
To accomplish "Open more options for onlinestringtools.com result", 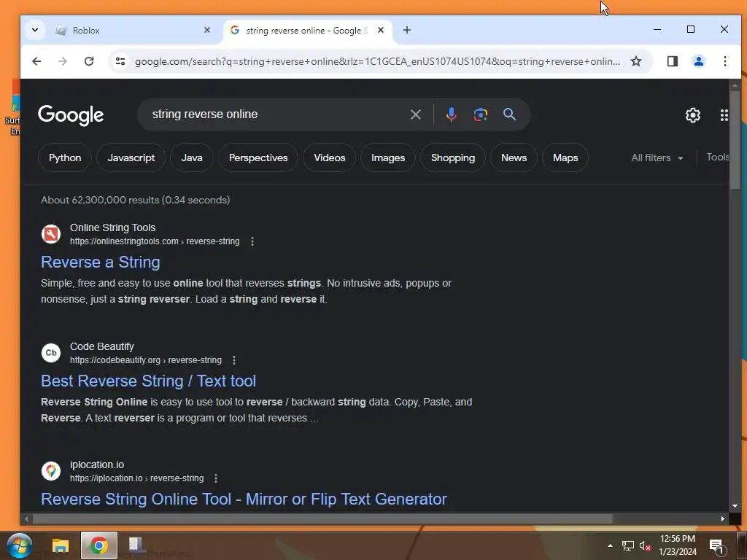I will click(x=252, y=241).
